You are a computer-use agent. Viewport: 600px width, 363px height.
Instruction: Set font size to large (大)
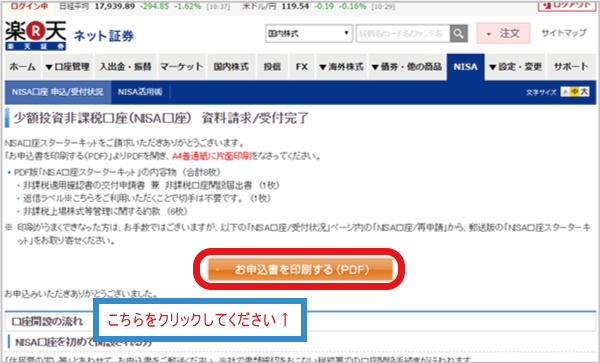point(584,92)
